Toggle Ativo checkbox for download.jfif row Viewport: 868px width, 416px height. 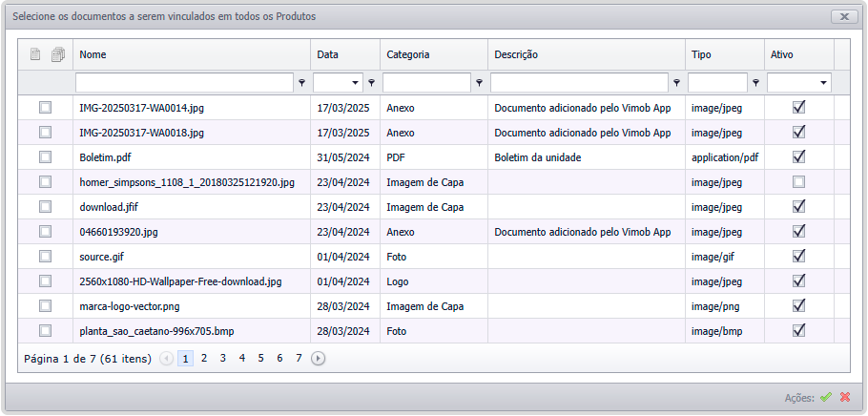(x=798, y=206)
